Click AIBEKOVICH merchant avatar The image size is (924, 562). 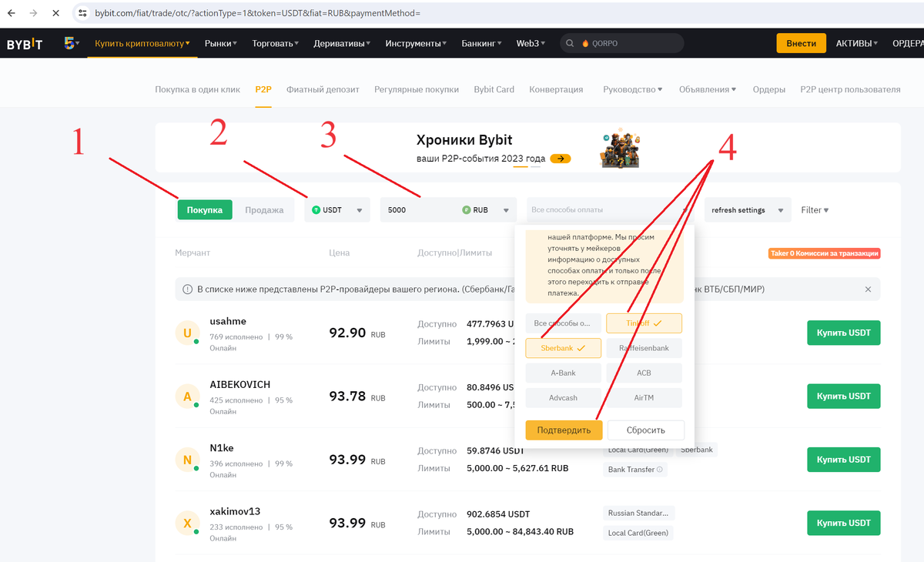pyautogui.click(x=187, y=397)
